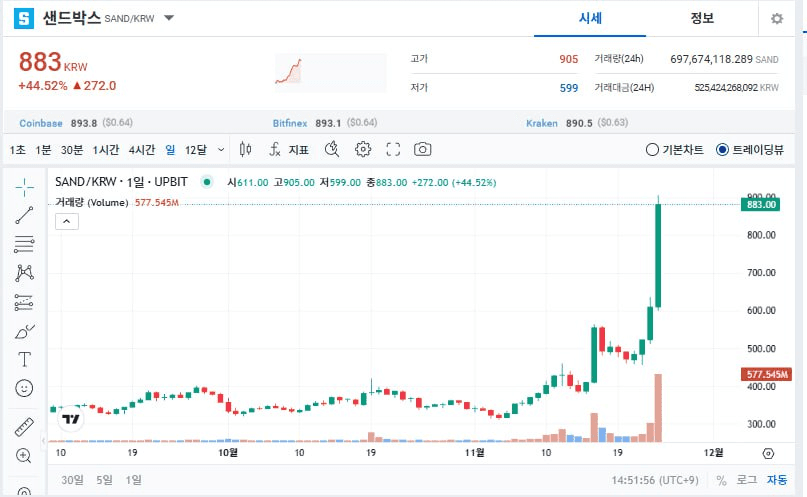807x497 pixels.
Task: Select the ruler measure tool
Action: (24, 427)
